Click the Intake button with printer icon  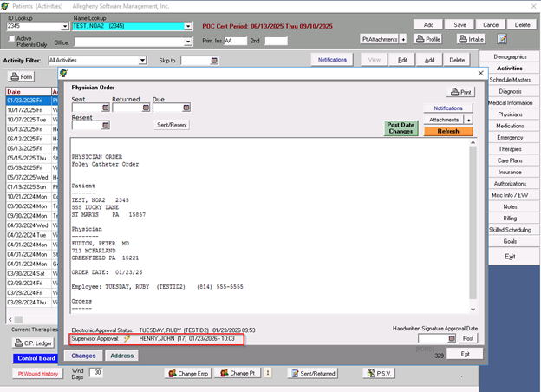click(x=472, y=39)
